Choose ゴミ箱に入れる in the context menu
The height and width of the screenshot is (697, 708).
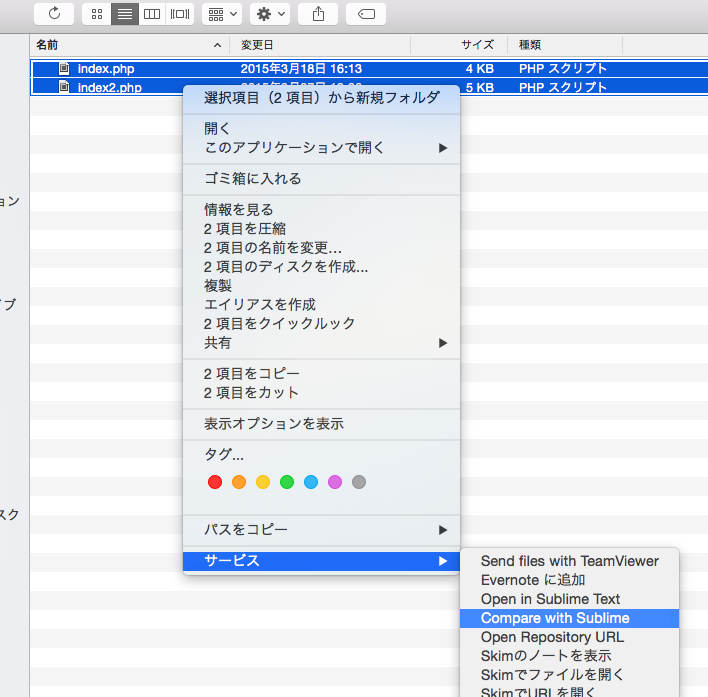321,179
